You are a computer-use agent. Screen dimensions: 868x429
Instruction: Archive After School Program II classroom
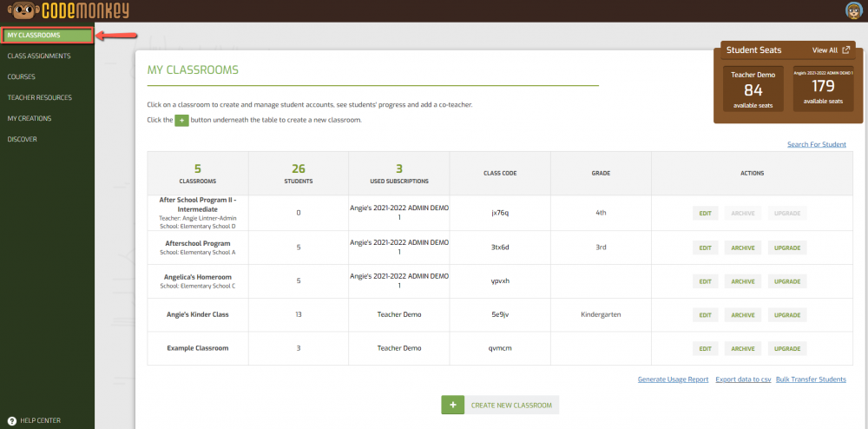pos(743,214)
